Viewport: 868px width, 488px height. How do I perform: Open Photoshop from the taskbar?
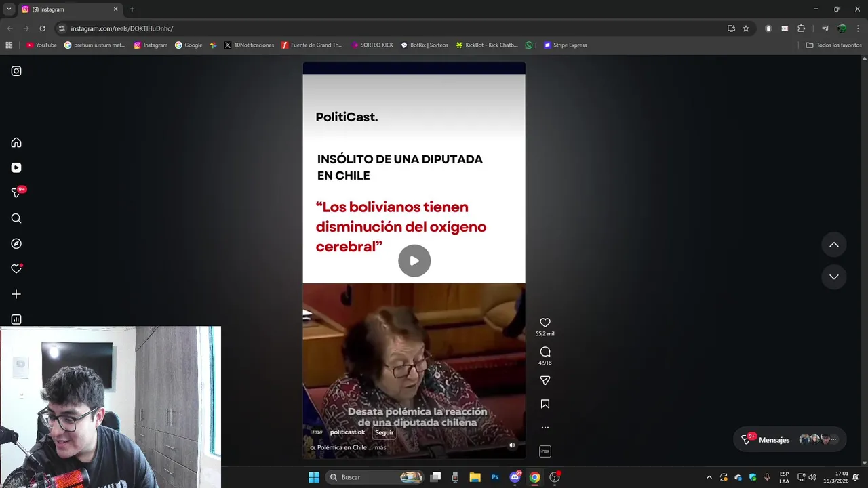[495, 477]
